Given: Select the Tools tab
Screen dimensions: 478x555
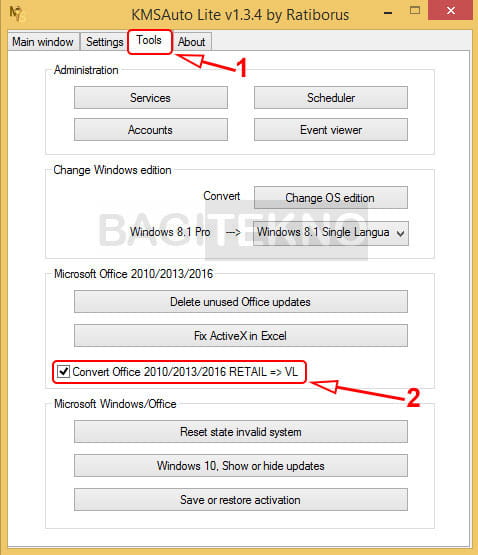Looking at the screenshot, I should click(149, 40).
